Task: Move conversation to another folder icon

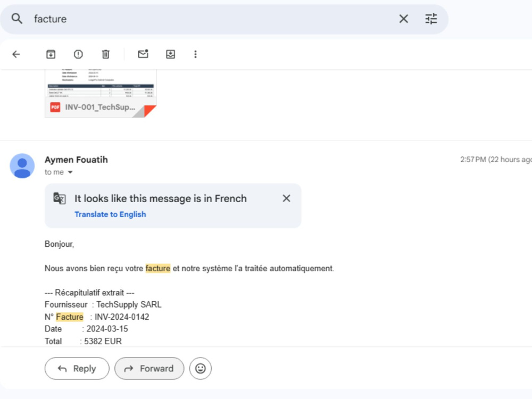Action: pyautogui.click(x=170, y=54)
